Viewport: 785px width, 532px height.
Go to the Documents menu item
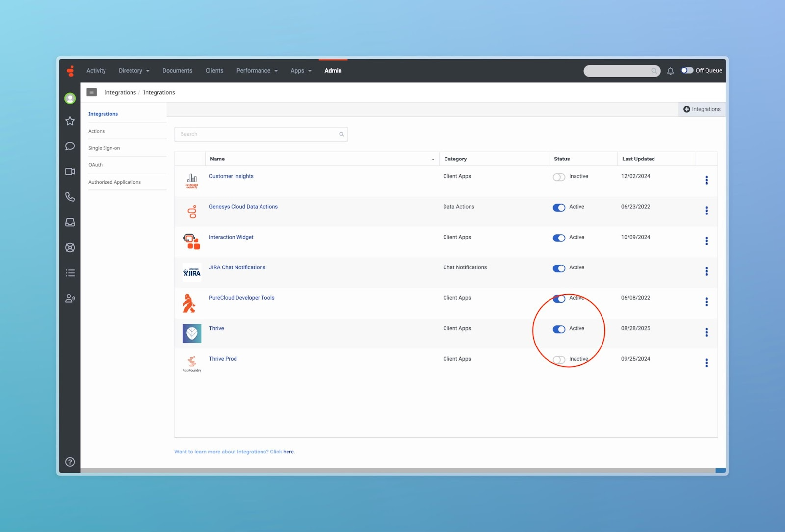point(177,71)
